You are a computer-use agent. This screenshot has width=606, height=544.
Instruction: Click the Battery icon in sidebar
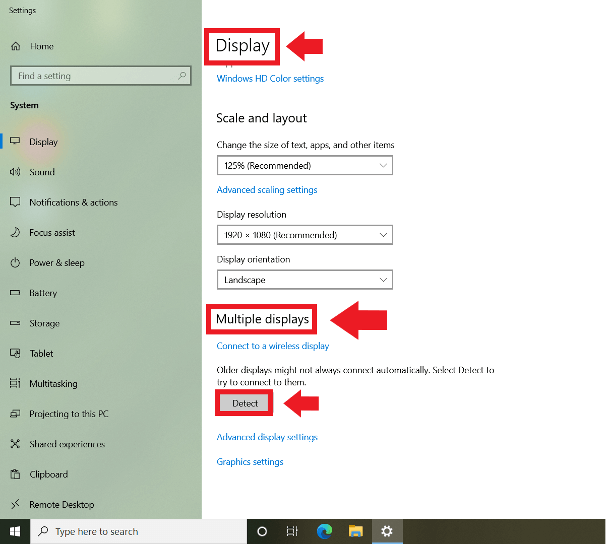click(15, 292)
